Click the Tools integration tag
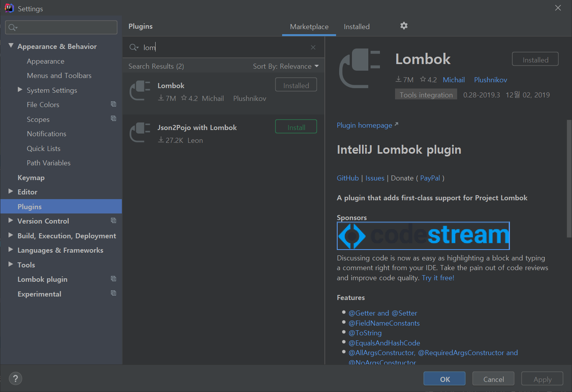The width and height of the screenshot is (572, 392). click(x=426, y=95)
